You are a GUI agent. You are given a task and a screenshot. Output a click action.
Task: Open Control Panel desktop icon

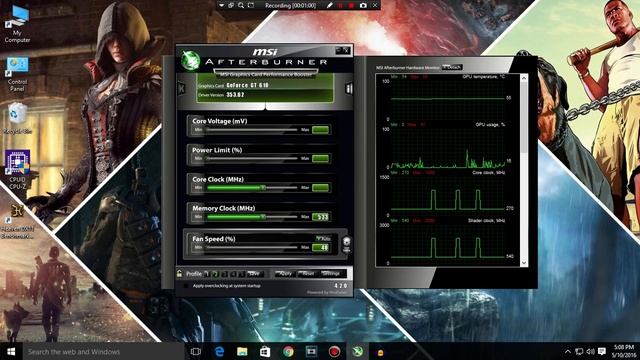tap(17, 74)
